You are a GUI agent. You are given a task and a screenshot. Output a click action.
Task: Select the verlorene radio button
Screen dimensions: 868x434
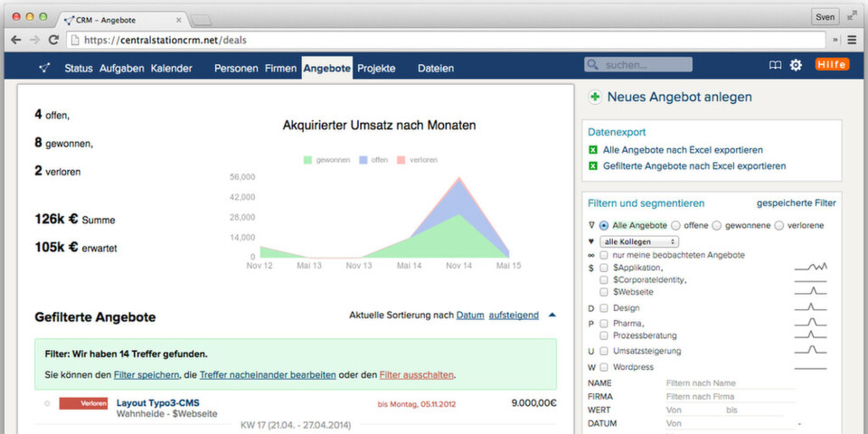tap(779, 226)
